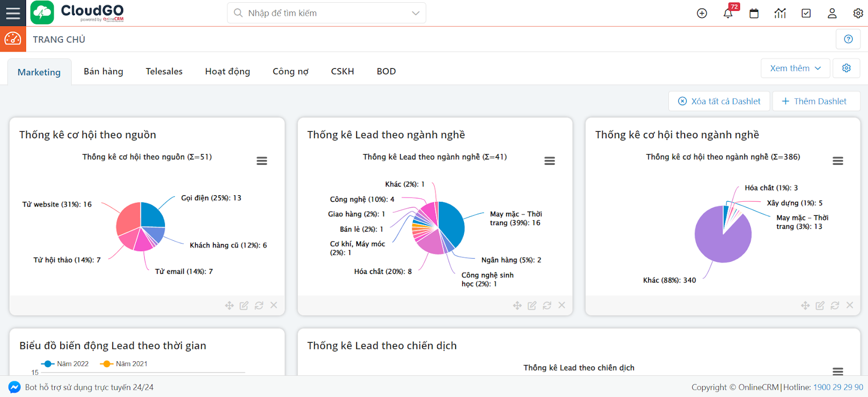Open the task checklist icon
This screenshot has width=868, height=397.
coord(806,14)
